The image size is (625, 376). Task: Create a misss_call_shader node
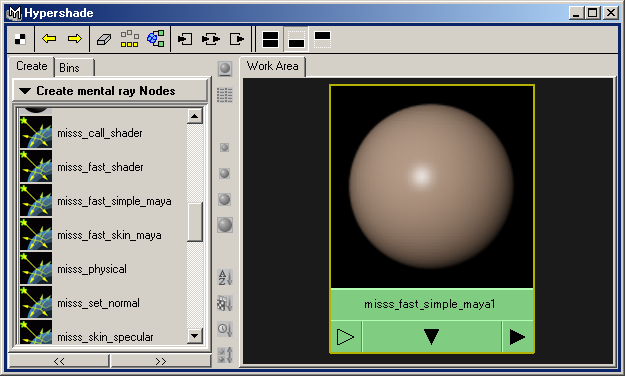(100, 133)
